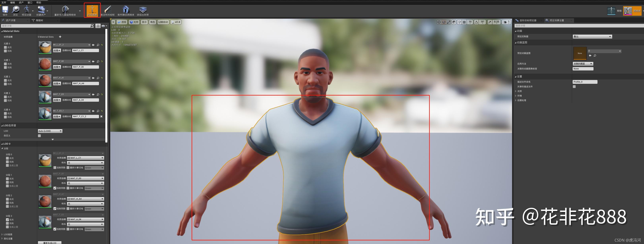Click the 保存 save toolbar icon
The image size is (644, 244).
(5, 11)
